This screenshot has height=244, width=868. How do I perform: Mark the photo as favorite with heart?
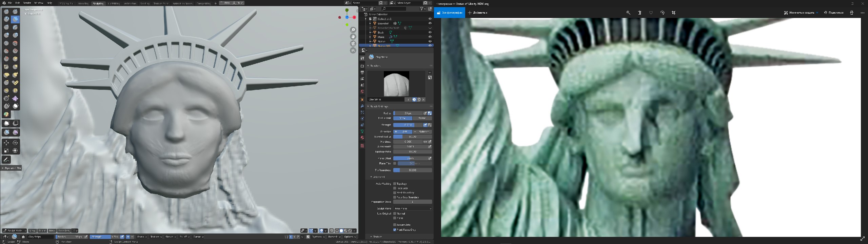(651, 13)
